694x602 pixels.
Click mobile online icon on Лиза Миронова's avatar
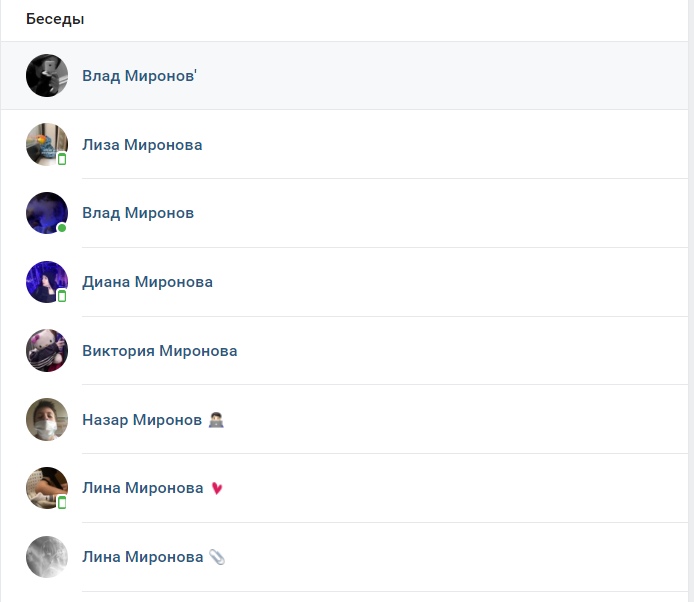(62, 159)
